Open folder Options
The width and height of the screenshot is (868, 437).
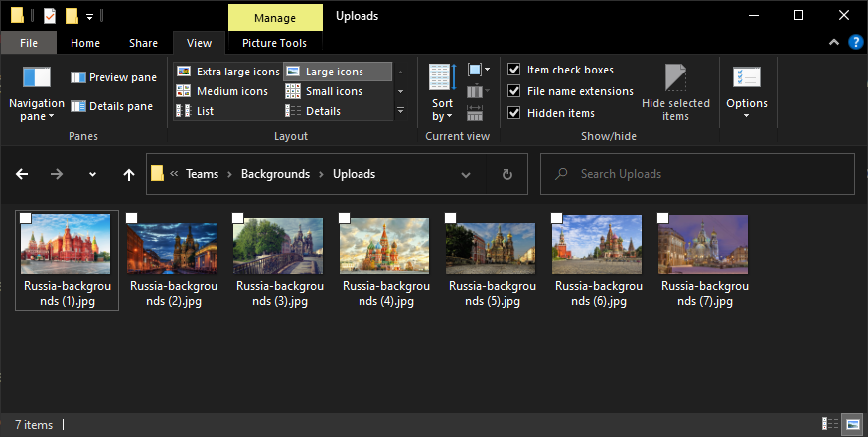[x=746, y=91]
